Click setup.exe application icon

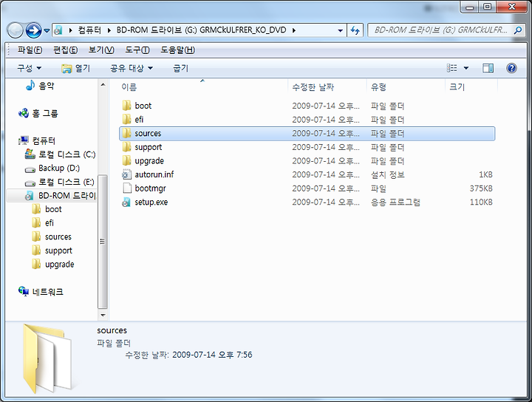[126, 202]
